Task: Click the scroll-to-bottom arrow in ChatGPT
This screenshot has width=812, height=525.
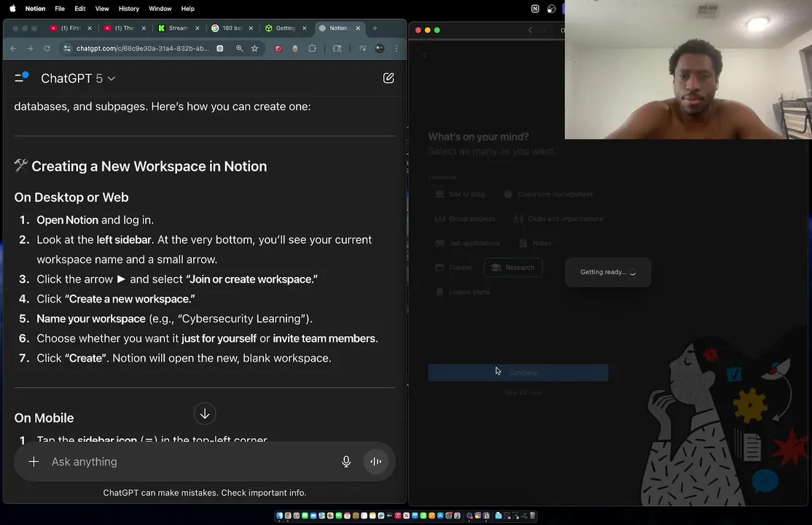Action: click(x=205, y=413)
